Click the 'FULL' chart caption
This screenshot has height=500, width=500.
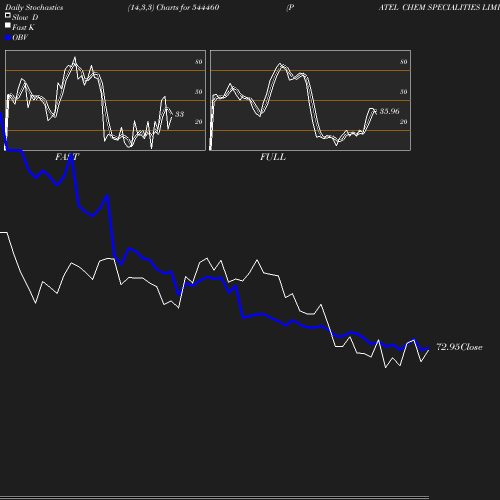273,157
